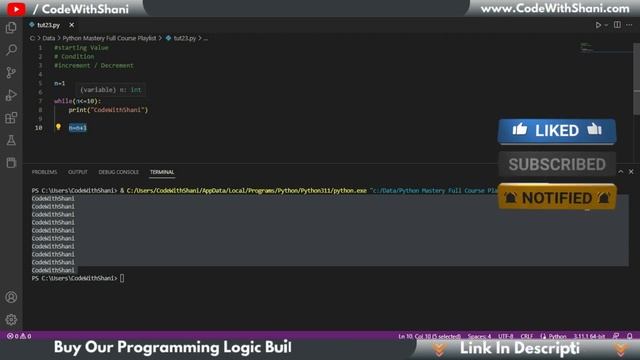Image resolution: width=640 pixels, height=360 pixels.
Task: Click line number 10 in gutter
Action: pos(39,128)
